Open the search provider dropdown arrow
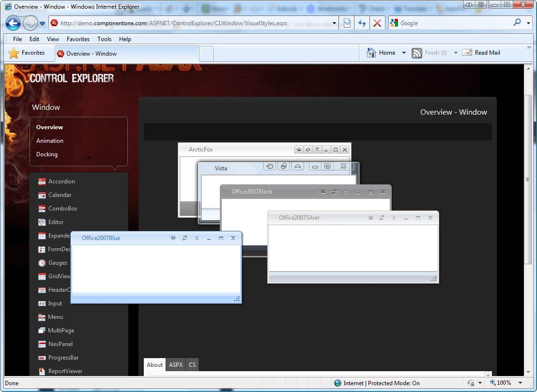The image size is (537, 392). coord(528,23)
